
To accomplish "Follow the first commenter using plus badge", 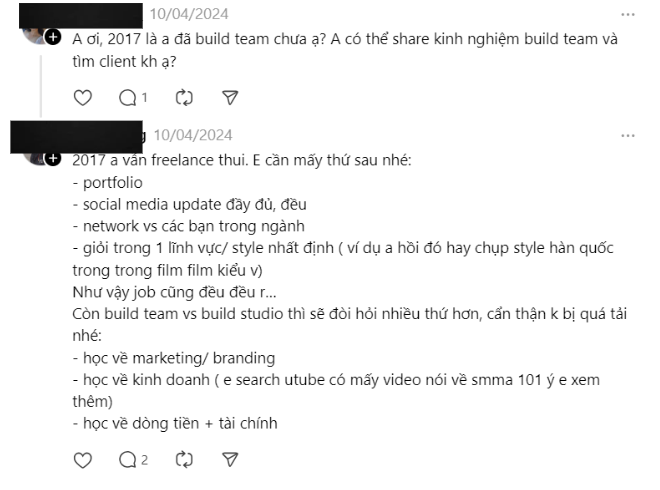I will coord(53,37).
